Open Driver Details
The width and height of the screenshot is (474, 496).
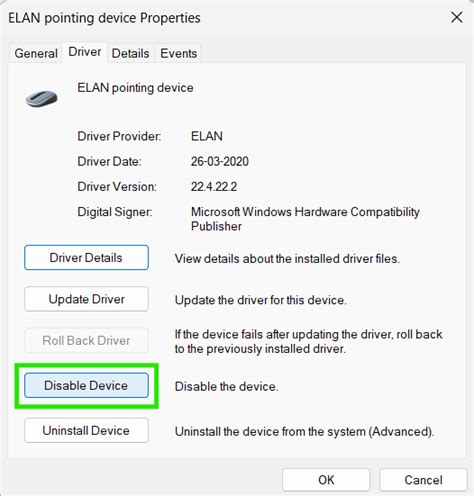[86, 258]
